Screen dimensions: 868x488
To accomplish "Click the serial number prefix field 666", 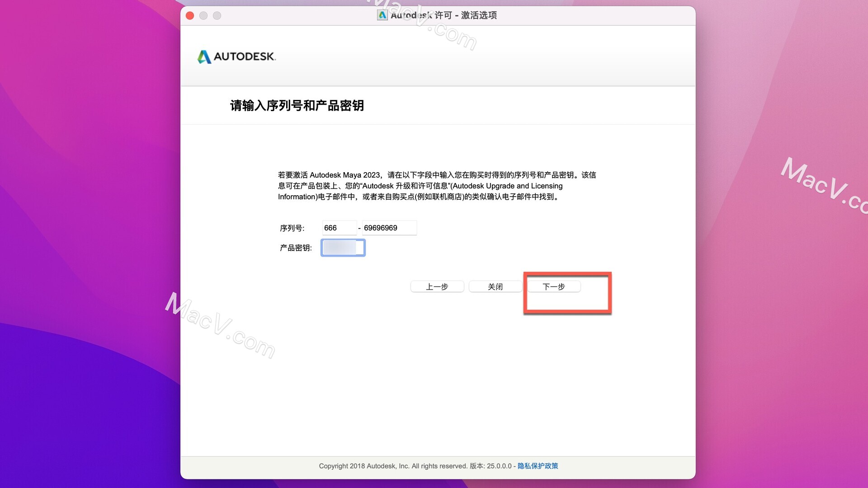I will click(x=340, y=228).
